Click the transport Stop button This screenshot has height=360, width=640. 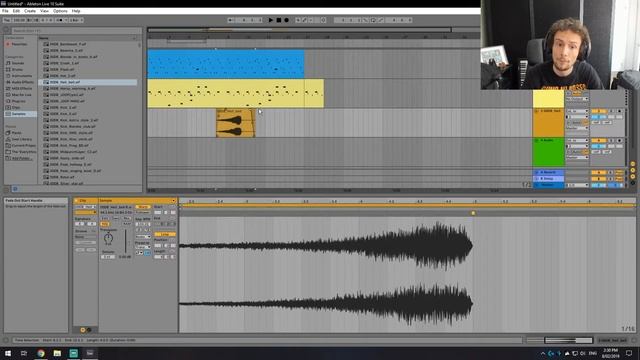(x=279, y=20)
